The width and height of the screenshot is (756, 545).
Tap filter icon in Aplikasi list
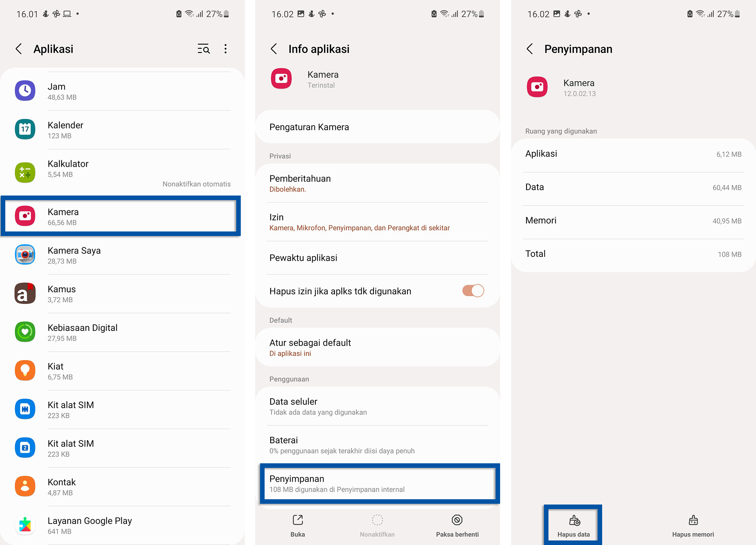click(x=204, y=49)
